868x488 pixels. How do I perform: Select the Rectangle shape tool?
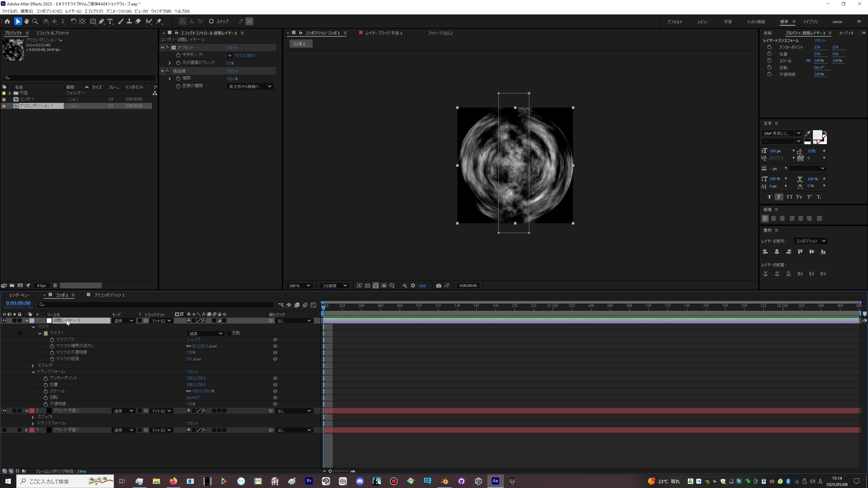click(x=93, y=21)
